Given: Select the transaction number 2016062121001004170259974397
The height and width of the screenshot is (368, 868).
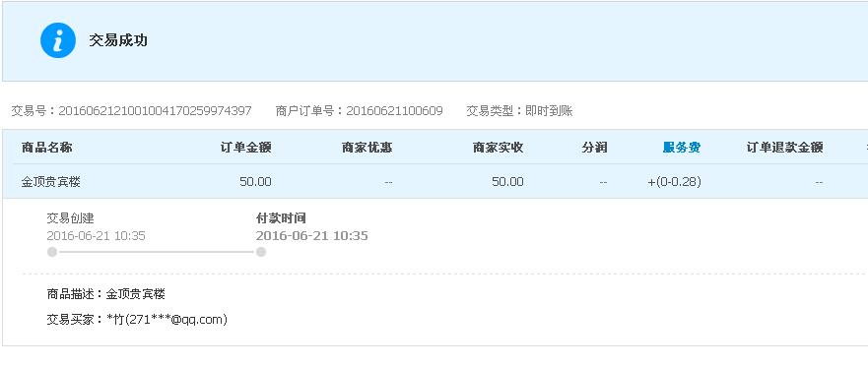Looking at the screenshot, I should [x=155, y=111].
